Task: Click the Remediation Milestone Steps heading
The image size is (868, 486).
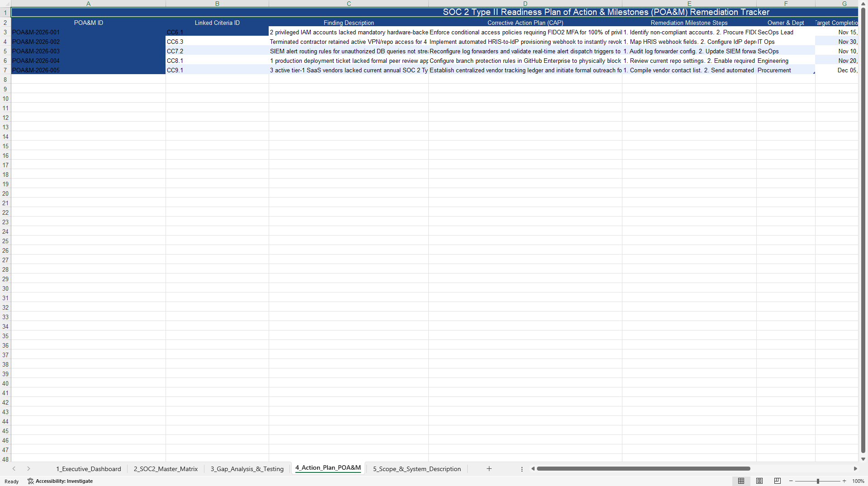Action: (689, 23)
